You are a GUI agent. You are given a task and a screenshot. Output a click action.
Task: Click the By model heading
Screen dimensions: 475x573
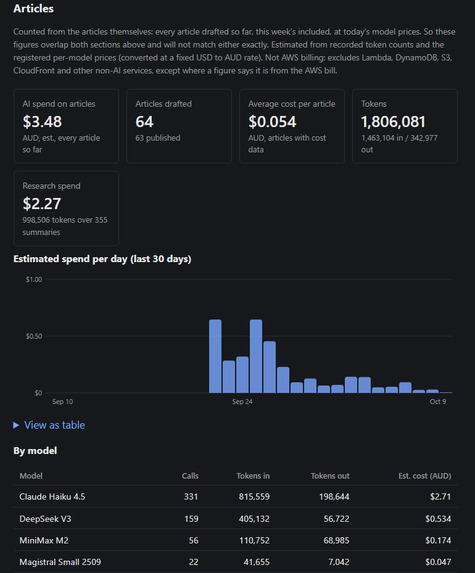click(x=35, y=451)
